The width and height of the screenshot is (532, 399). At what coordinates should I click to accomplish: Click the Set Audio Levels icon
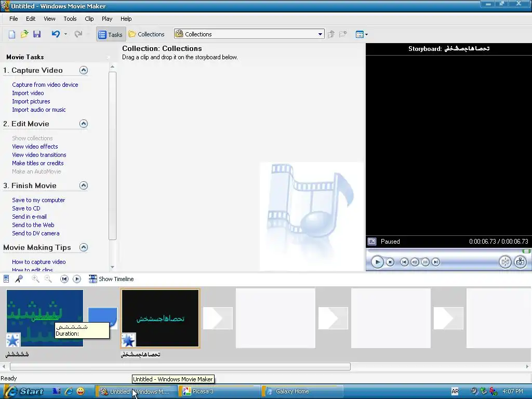point(6,279)
